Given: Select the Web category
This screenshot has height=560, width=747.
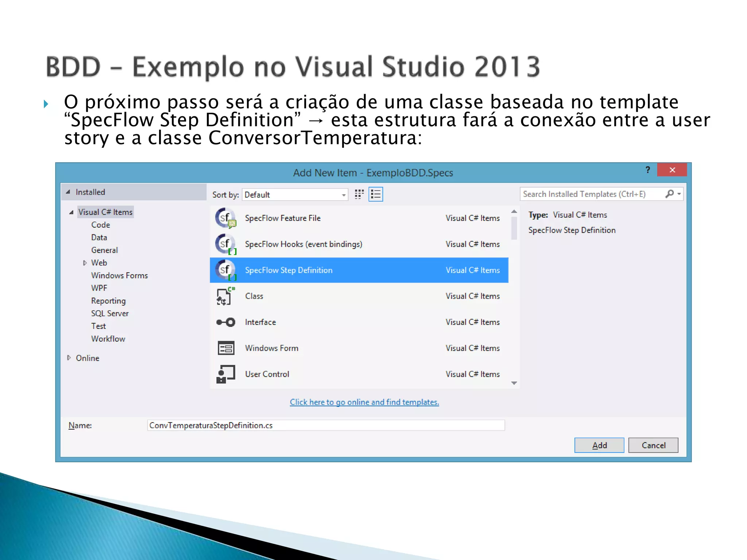Looking at the screenshot, I should tap(99, 263).
